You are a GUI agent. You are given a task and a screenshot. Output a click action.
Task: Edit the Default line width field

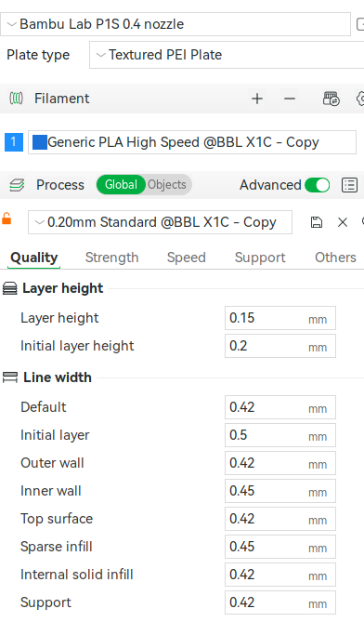280,407
